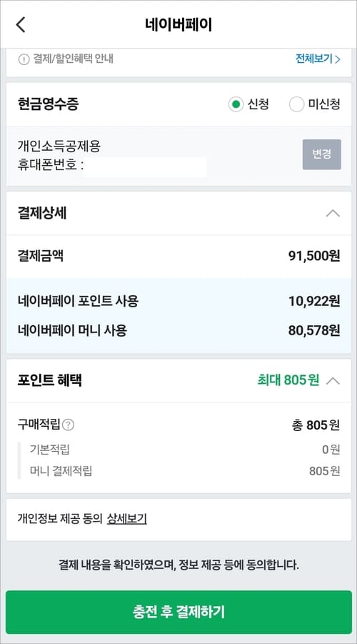This screenshot has height=644, width=357.
Task: Tap the 최대 805원 benefit text
Action: click(x=288, y=381)
